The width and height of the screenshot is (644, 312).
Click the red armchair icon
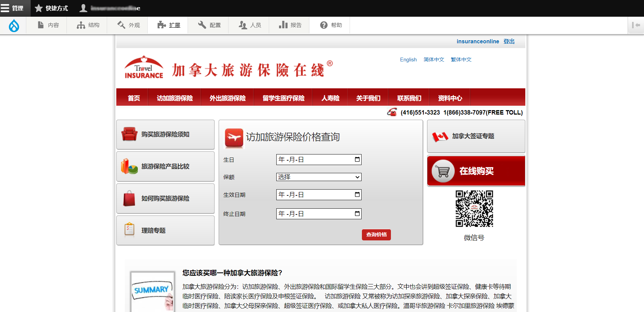coord(129,134)
